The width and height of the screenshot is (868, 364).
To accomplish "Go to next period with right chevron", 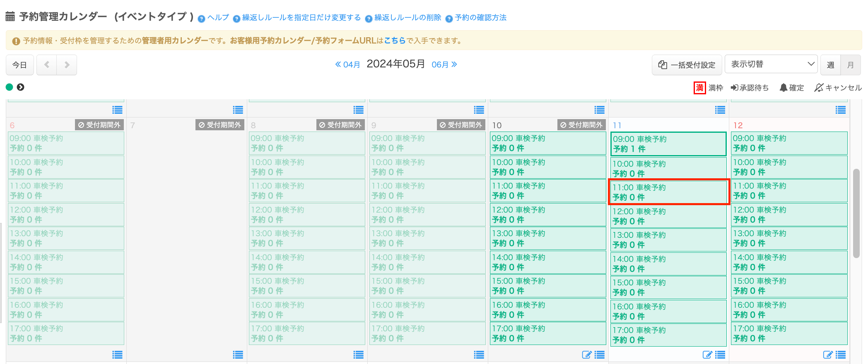I will click(67, 65).
